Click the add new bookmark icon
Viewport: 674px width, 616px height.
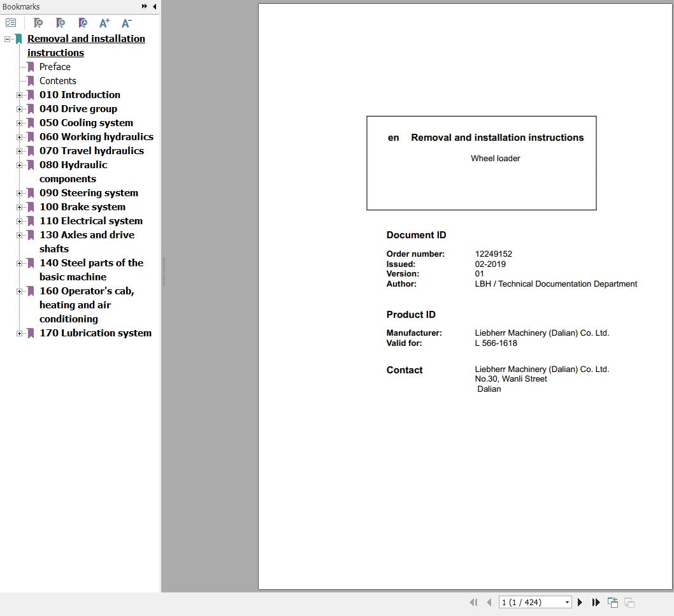[x=60, y=23]
